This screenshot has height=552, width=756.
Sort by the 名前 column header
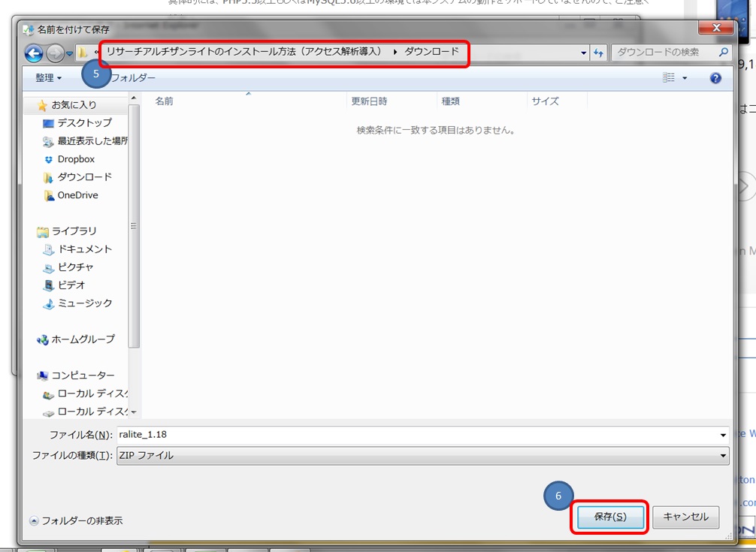(165, 101)
